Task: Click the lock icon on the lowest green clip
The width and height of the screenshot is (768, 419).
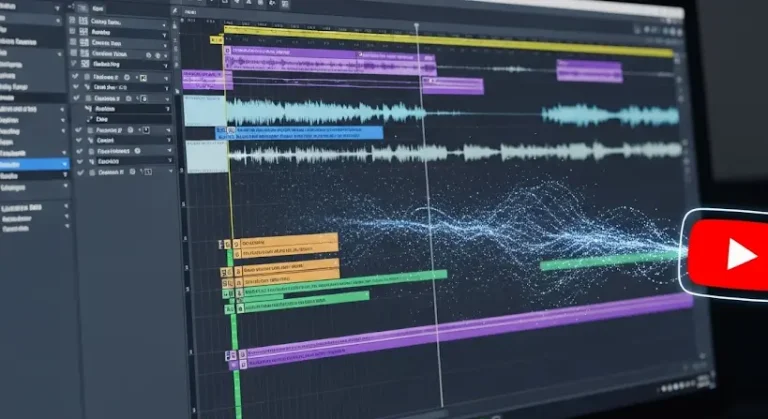Action: 240,309
